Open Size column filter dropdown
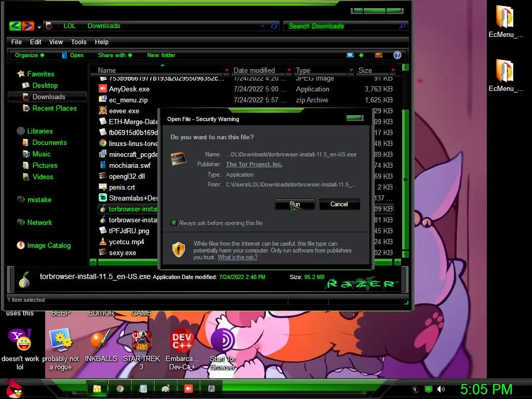The height and width of the screenshot is (399, 532). [x=393, y=70]
